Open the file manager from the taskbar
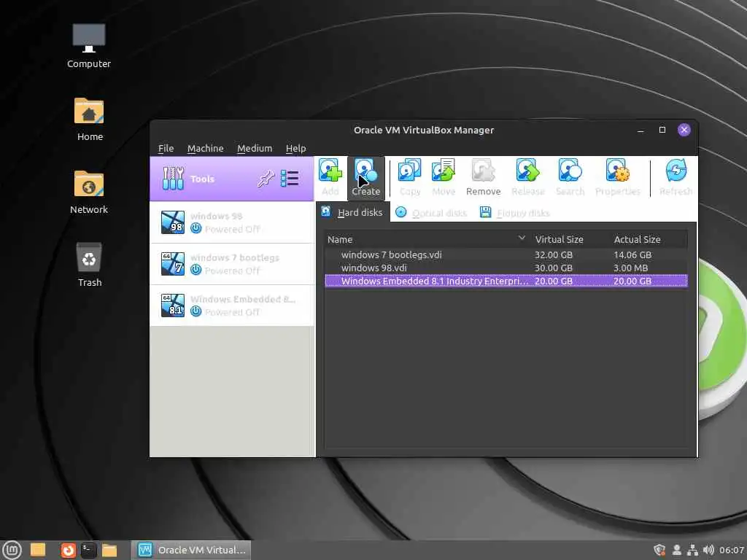Image resolution: width=747 pixels, height=560 pixels. [109, 550]
